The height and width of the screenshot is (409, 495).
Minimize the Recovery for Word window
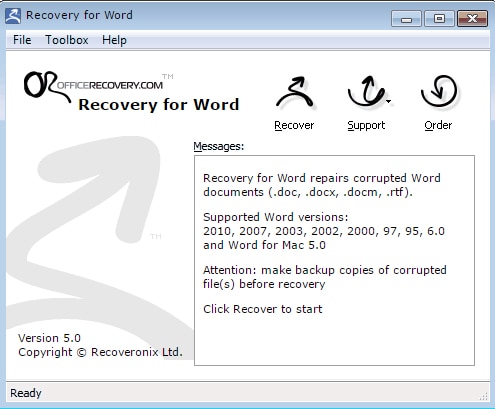[406, 18]
